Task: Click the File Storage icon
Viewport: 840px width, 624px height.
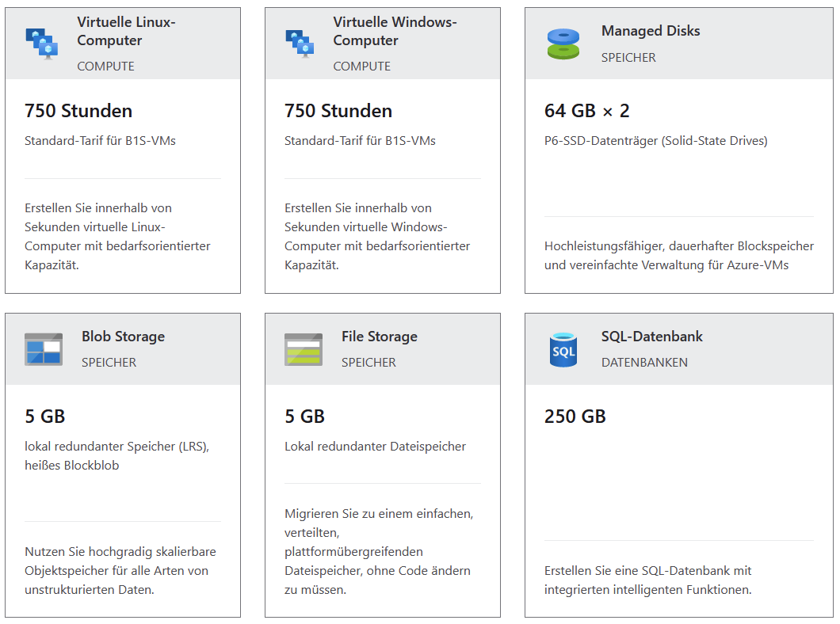Action: point(304,348)
